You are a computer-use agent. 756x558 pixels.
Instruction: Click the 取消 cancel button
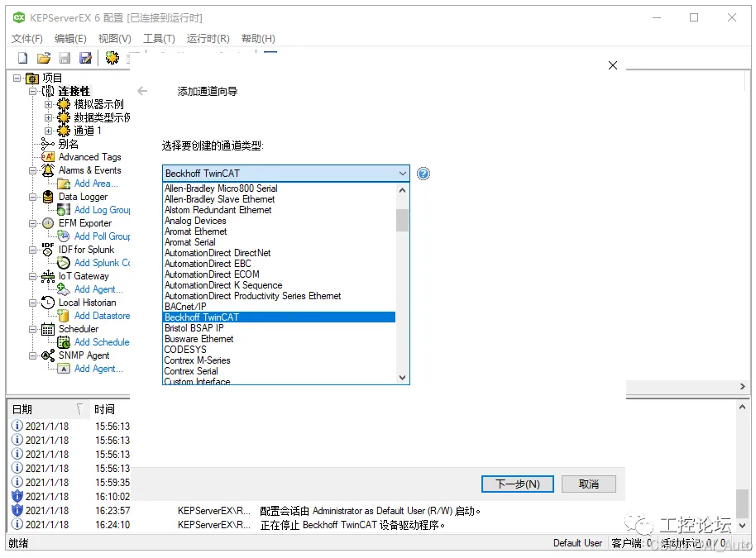(x=589, y=484)
